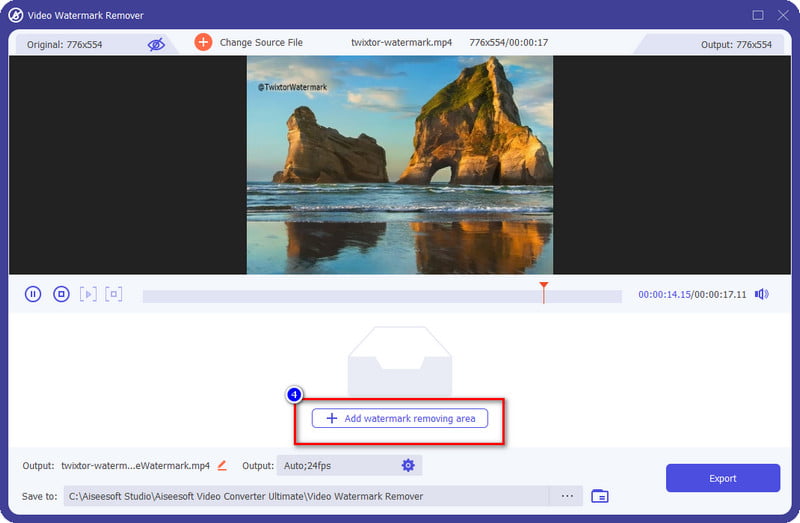Pause the video playback
This screenshot has width=800, height=523.
click(x=33, y=294)
